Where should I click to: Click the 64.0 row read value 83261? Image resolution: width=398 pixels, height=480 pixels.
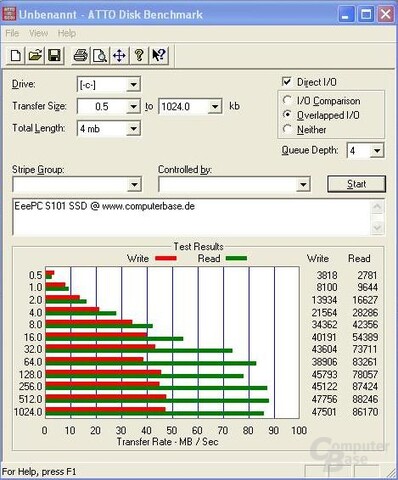pyautogui.click(x=365, y=362)
